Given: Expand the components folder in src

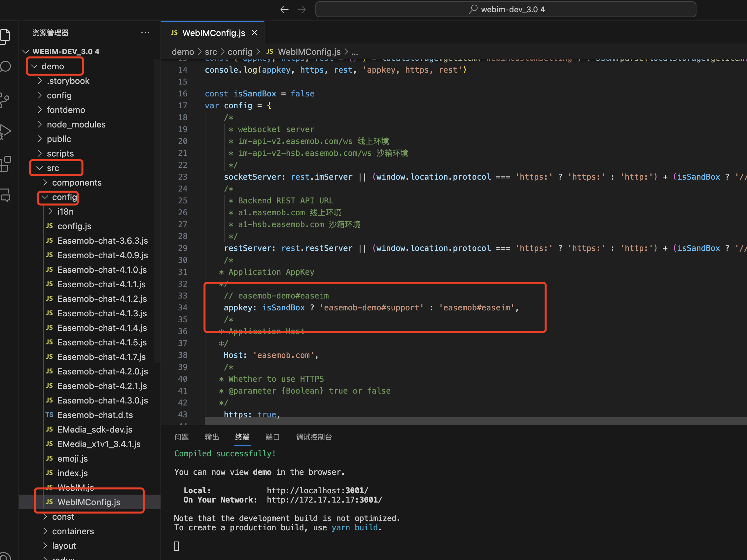Looking at the screenshot, I should pos(77,182).
